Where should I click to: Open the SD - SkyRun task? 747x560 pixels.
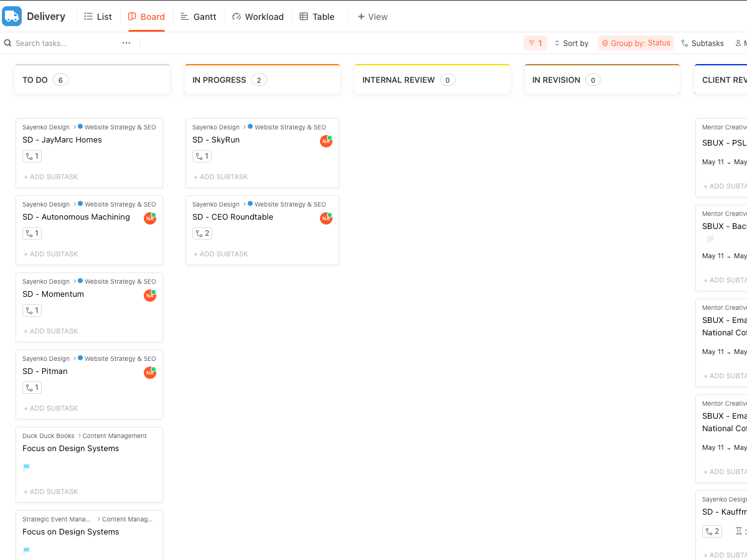click(x=216, y=140)
